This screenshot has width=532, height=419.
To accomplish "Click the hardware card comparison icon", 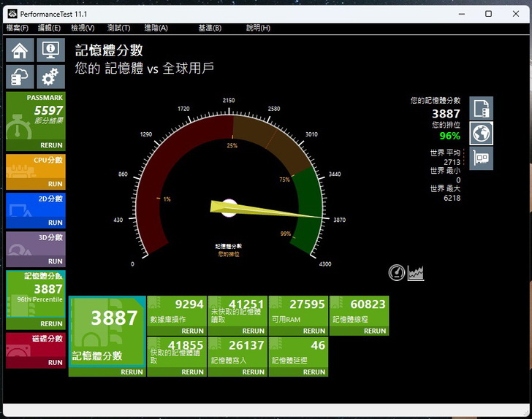I will 481,158.
